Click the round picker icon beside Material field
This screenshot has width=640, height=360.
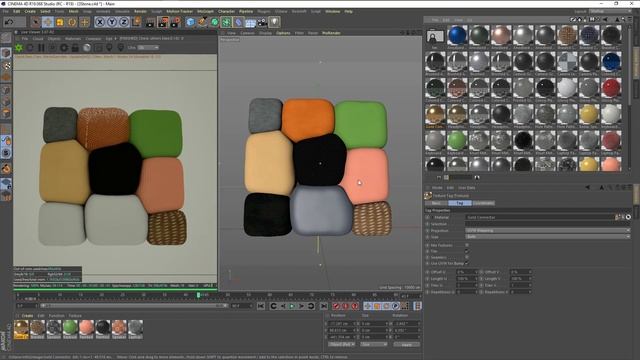pos(628,217)
